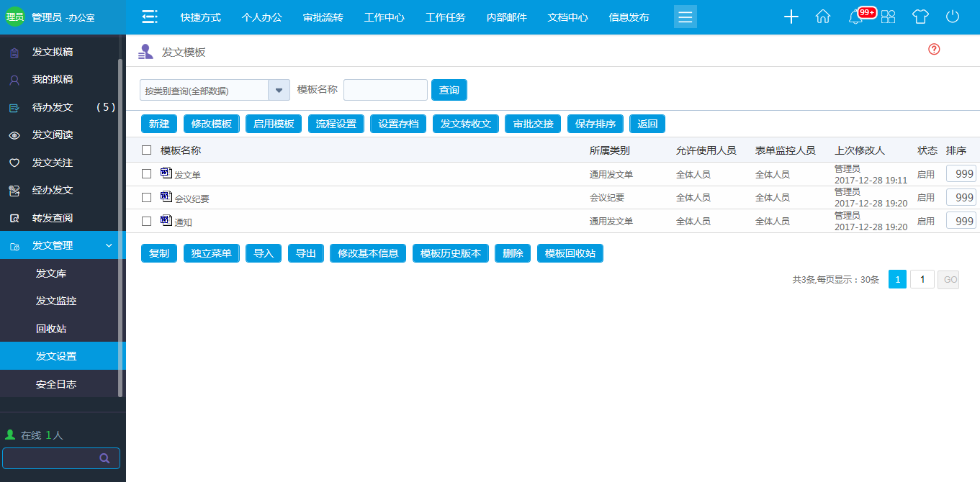This screenshot has height=482, width=980.
Task: Check the checkbox for 通知 template
Action: click(146, 221)
